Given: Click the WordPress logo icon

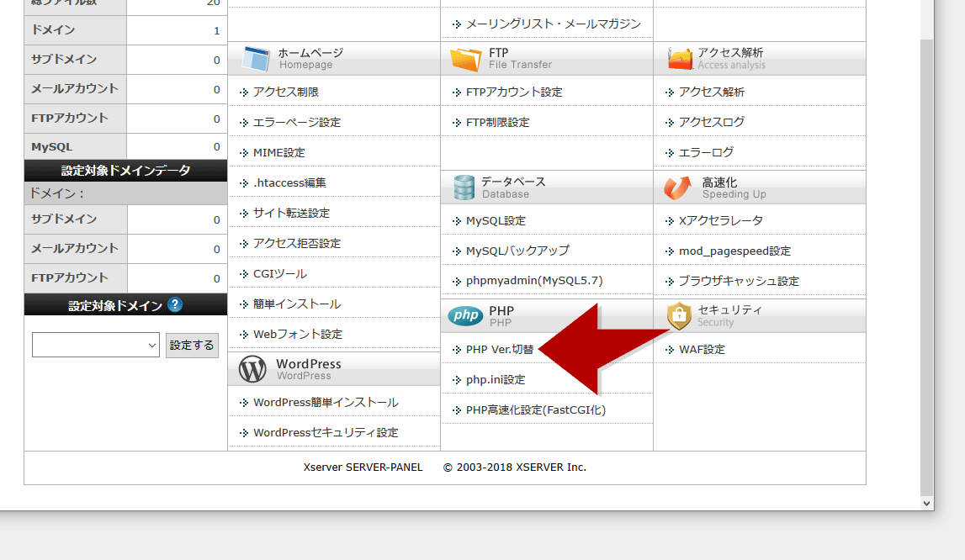Looking at the screenshot, I should (x=252, y=369).
